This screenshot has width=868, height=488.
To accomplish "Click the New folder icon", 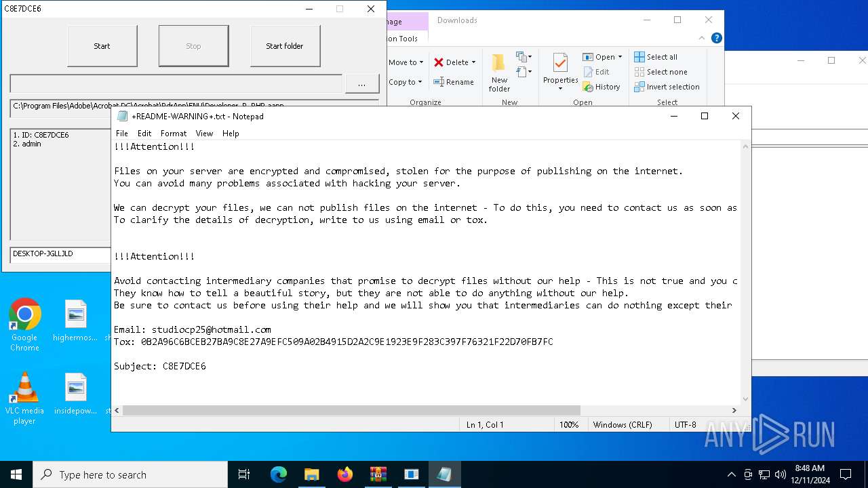I will pyautogui.click(x=499, y=73).
